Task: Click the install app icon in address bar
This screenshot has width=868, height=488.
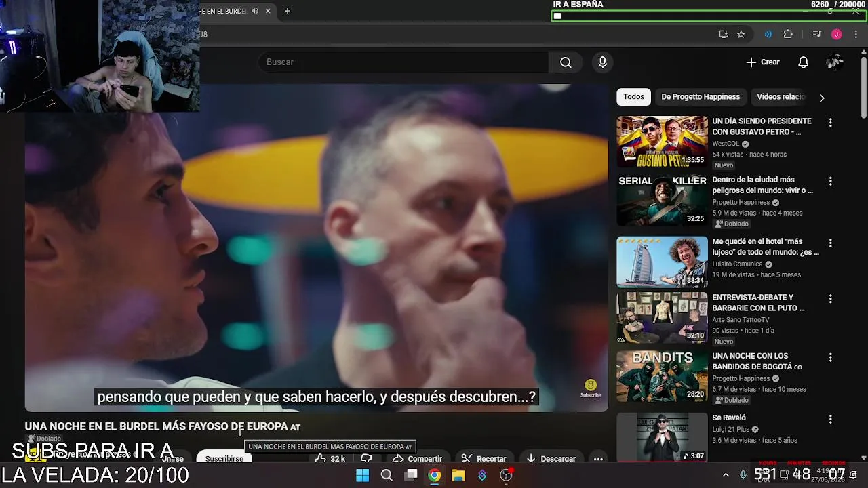Action: tap(724, 34)
